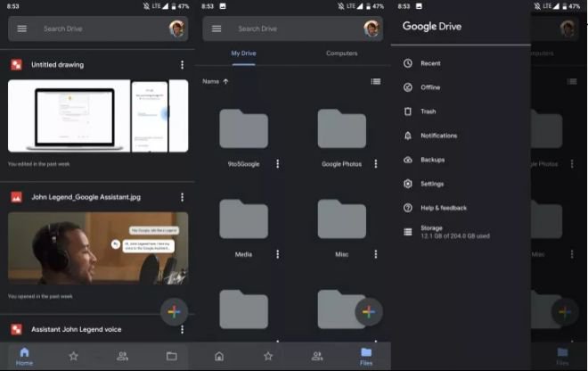Tap Search Drive field on Home screen
Screen dimensions: 588x371
[x=98, y=29]
